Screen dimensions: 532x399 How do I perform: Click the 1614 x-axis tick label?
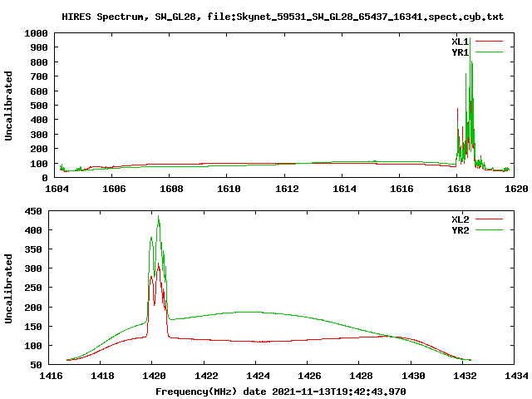click(x=344, y=189)
